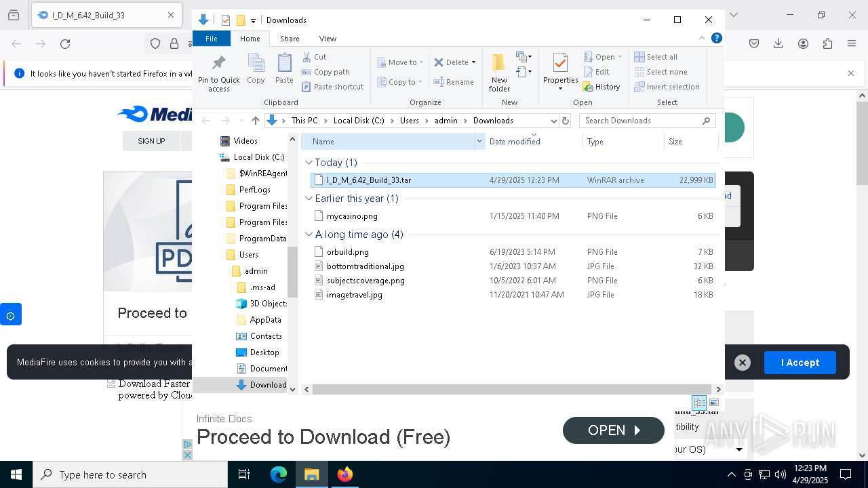Dismiss cookie banner with X icon
868x488 pixels.
click(743, 363)
